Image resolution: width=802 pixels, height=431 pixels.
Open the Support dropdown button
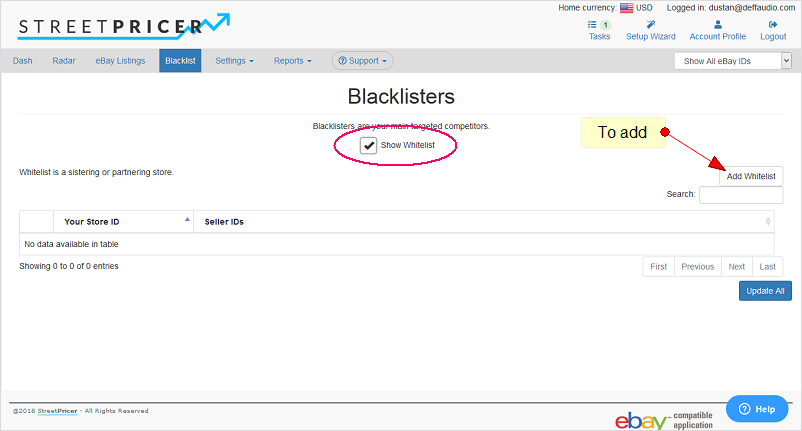(362, 61)
